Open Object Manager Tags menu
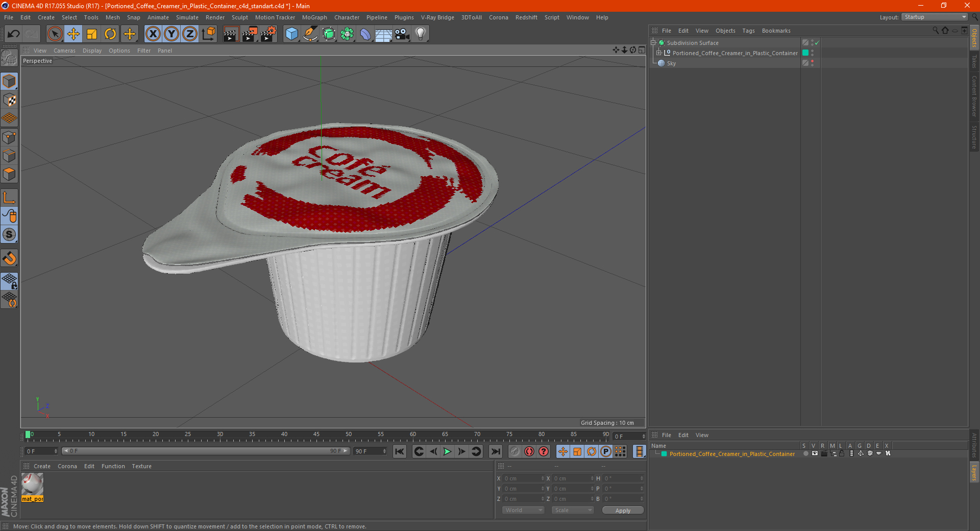This screenshot has width=980, height=531. coord(748,31)
